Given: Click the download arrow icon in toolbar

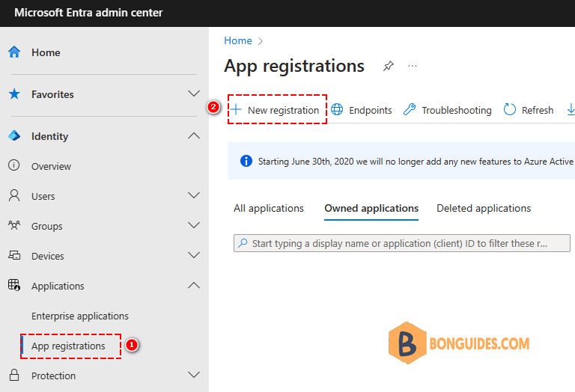Looking at the screenshot, I should [571, 109].
